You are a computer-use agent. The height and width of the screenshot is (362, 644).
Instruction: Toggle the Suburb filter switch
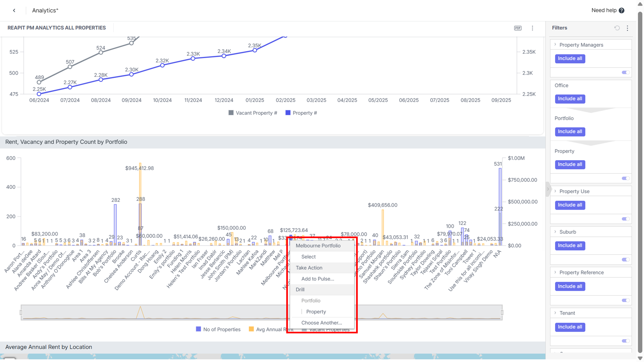[625, 259]
